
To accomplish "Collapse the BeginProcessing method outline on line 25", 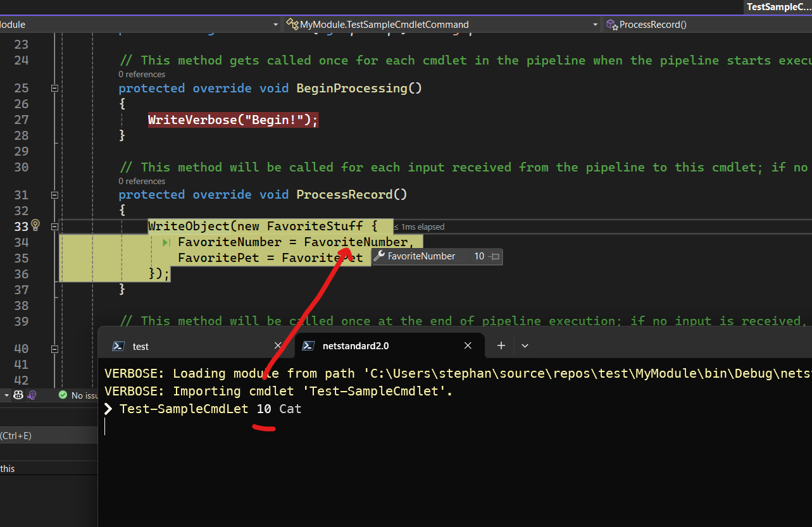I will pos(54,89).
